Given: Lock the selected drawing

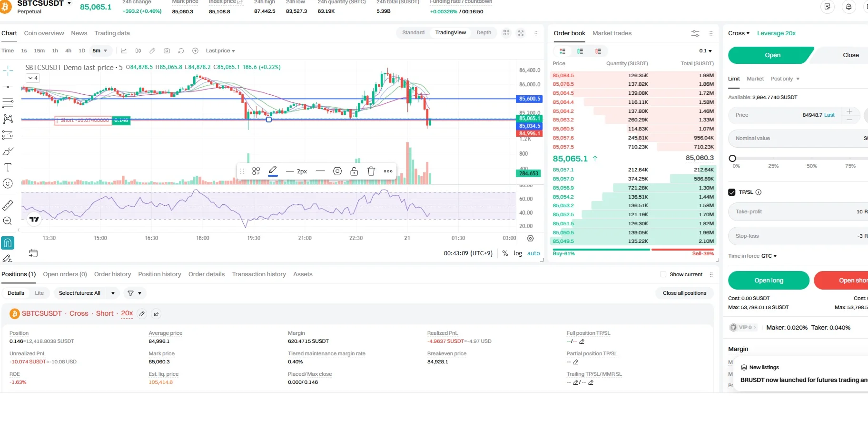Looking at the screenshot, I should (x=354, y=171).
